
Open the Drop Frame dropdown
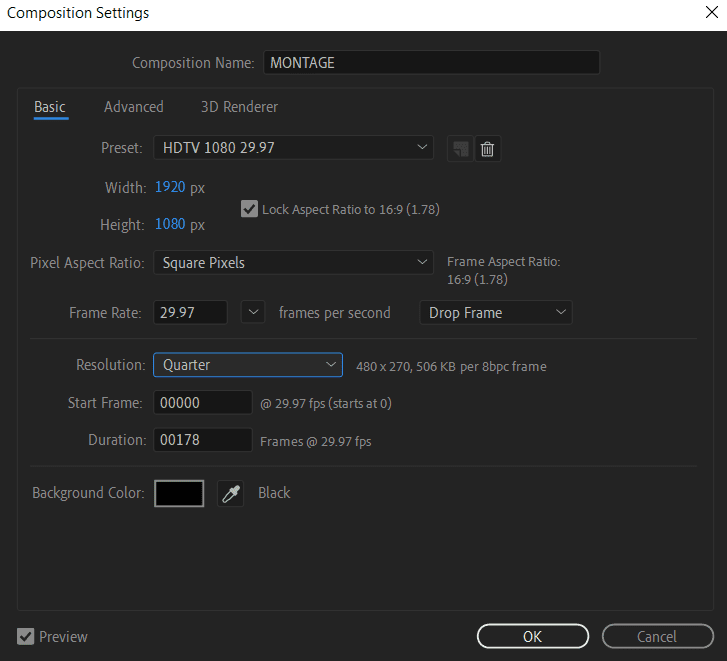click(x=496, y=312)
